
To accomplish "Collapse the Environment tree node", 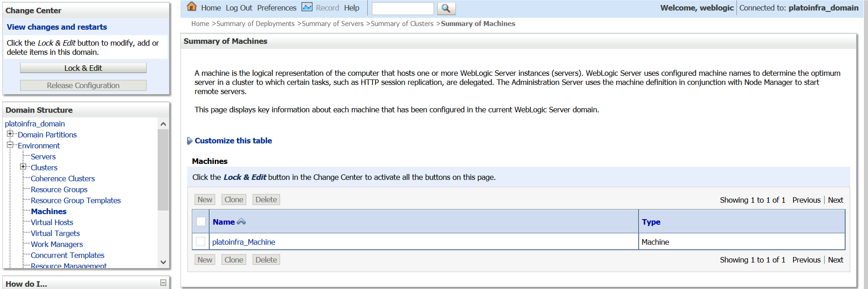I will pos(10,145).
